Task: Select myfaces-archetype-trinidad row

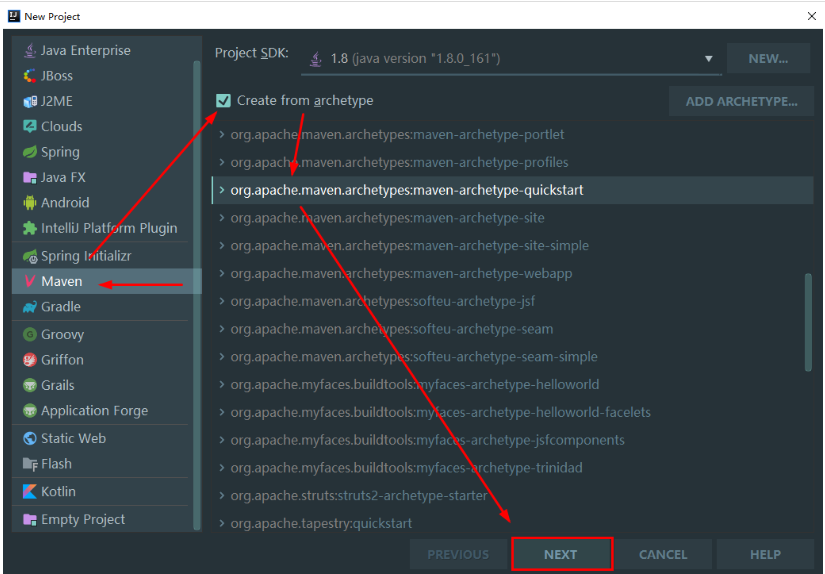Action: pyautogui.click(x=512, y=468)
